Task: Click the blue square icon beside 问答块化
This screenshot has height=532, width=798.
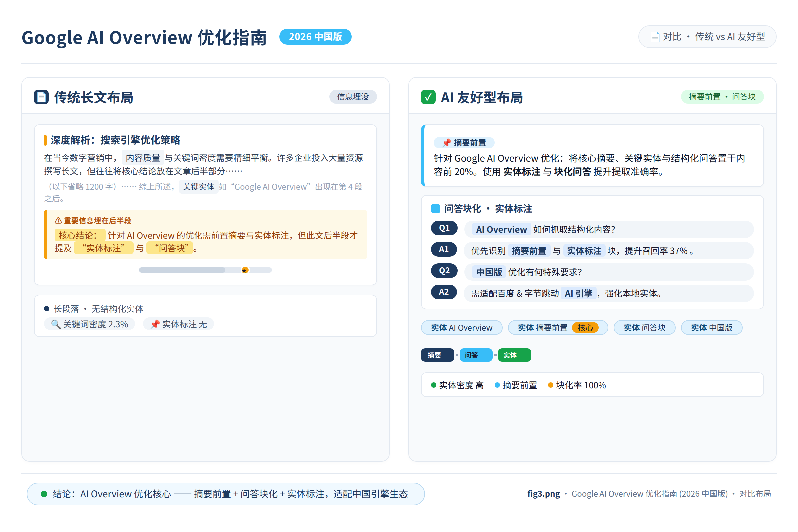Action: [435, 209]
